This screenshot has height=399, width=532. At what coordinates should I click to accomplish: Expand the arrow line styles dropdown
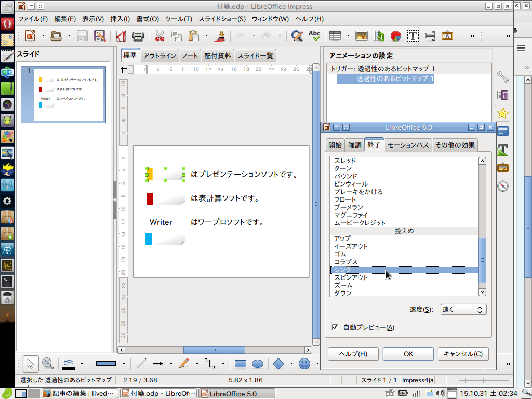(171, 363)
